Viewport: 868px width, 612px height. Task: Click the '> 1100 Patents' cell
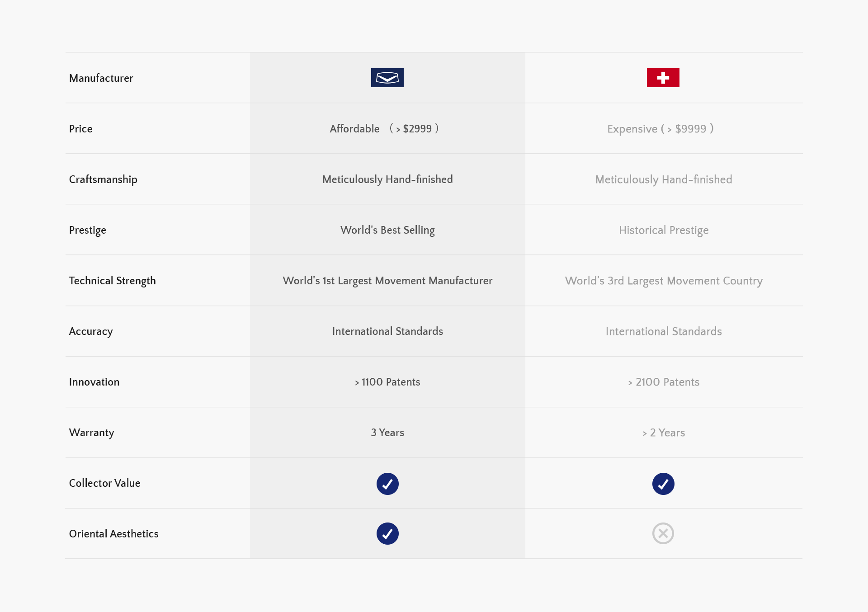(387, 382)
